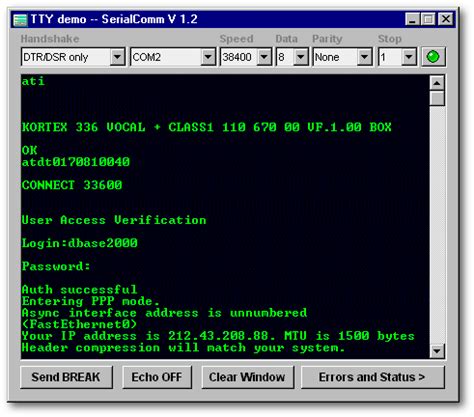474x417 pixels.
Task: Click the Send BREAK button
Action: point(66,377)
